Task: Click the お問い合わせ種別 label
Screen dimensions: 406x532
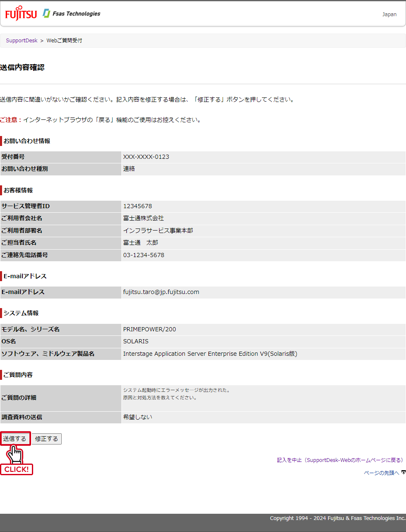Action: 24,169
